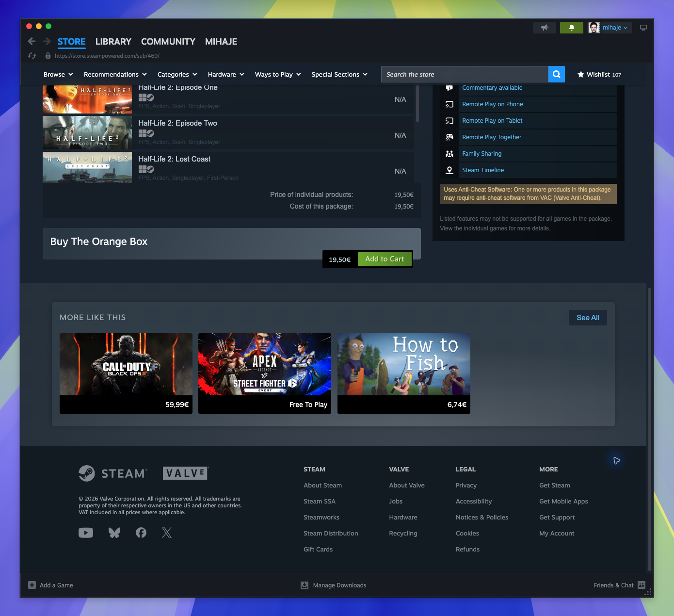Screen dimensions: 674x616
Task: Switch to the COMMUNITY tab
Action: click(168, 42)
